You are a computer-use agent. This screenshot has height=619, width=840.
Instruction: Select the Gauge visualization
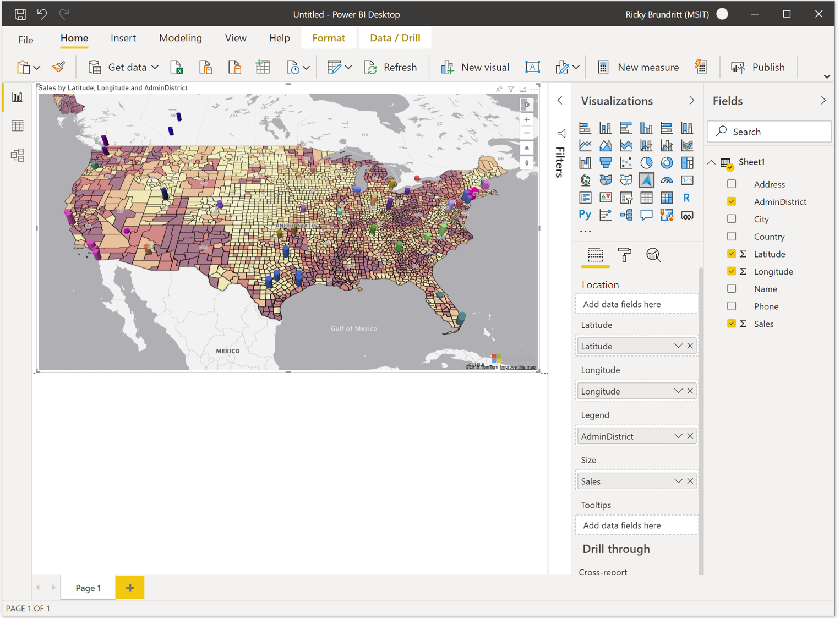tap(667, 180)
